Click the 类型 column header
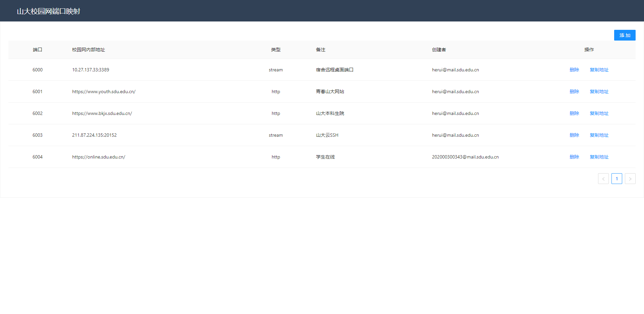The height and width of the screenshot is (314, 644). coord(276,50)
